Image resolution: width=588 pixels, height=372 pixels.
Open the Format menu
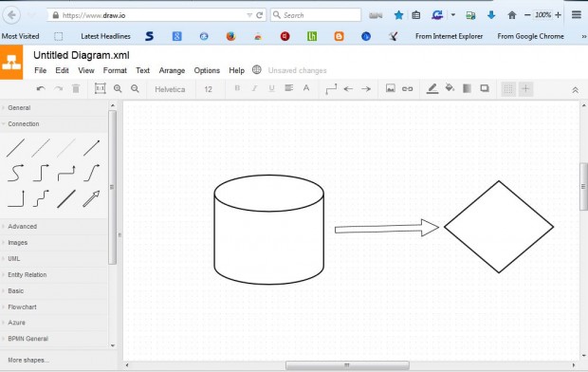[x=115, y=70]
